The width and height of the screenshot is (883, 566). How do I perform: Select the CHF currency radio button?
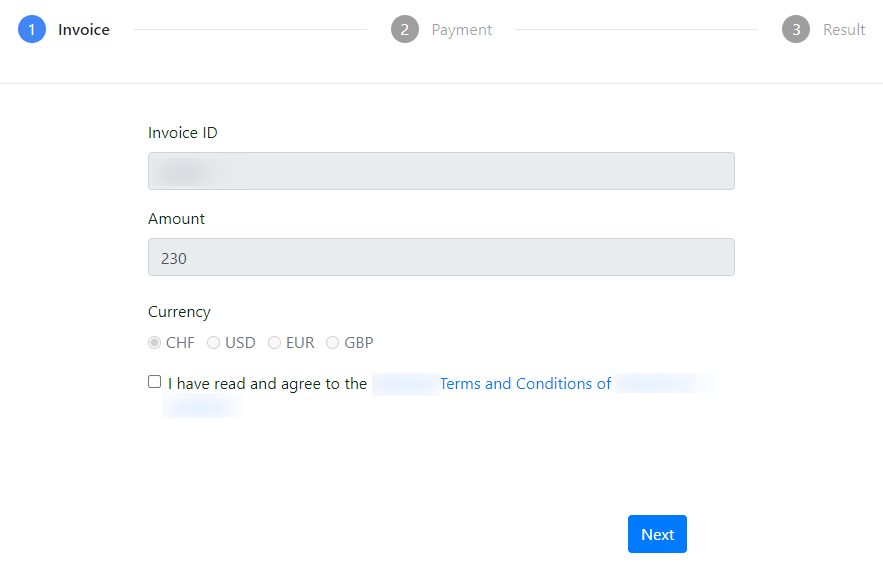[x=155, y=343]
